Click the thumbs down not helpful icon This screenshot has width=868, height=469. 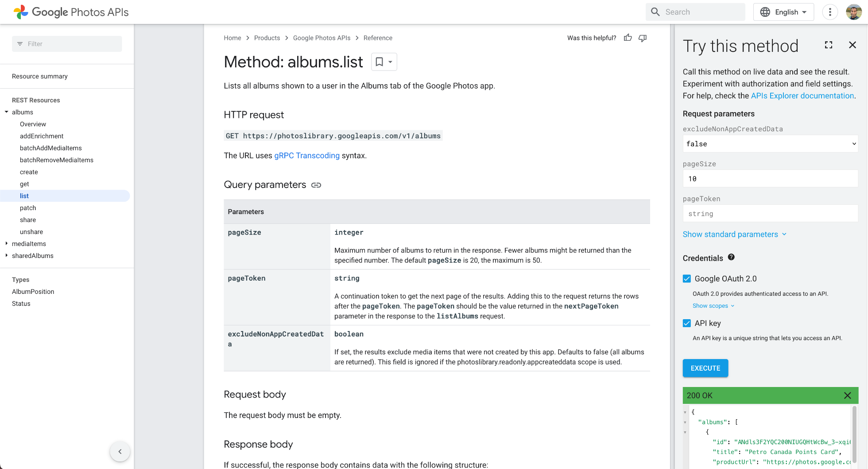pos(643,38)
